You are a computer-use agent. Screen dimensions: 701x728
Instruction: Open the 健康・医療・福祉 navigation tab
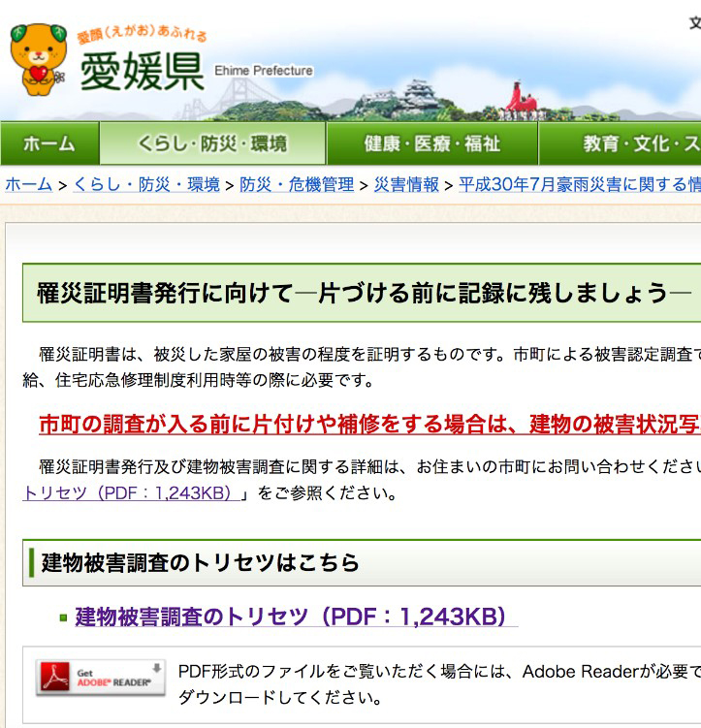click(x=431, y=144)
